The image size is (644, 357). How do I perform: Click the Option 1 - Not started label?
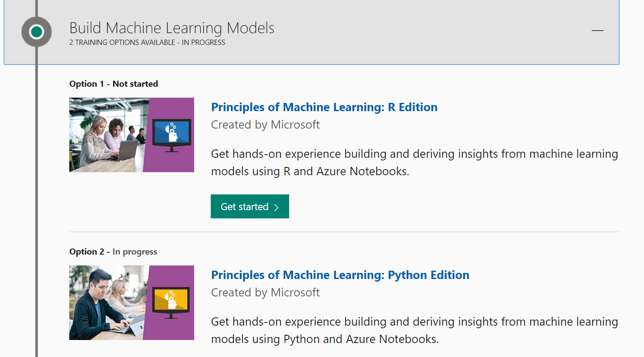114,84
